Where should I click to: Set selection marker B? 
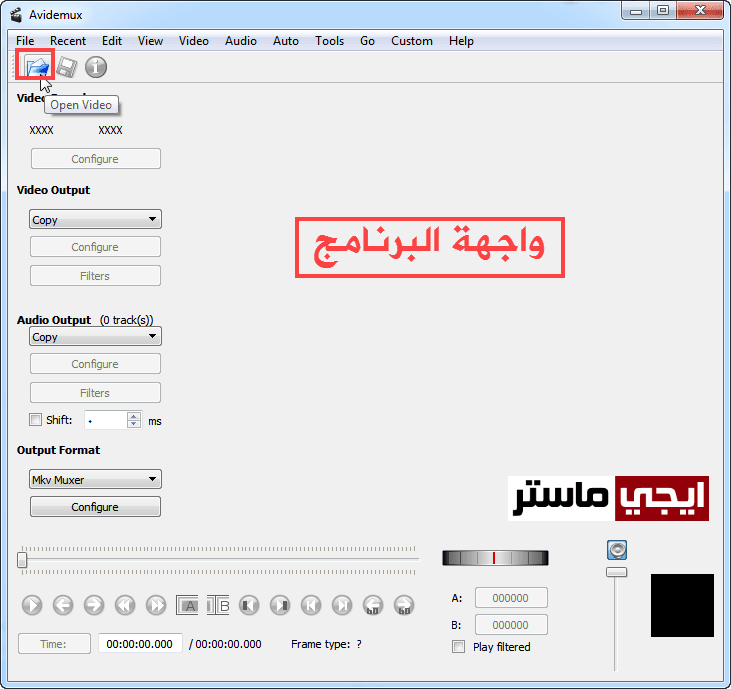pyautogui.click(x=218, y=605)
